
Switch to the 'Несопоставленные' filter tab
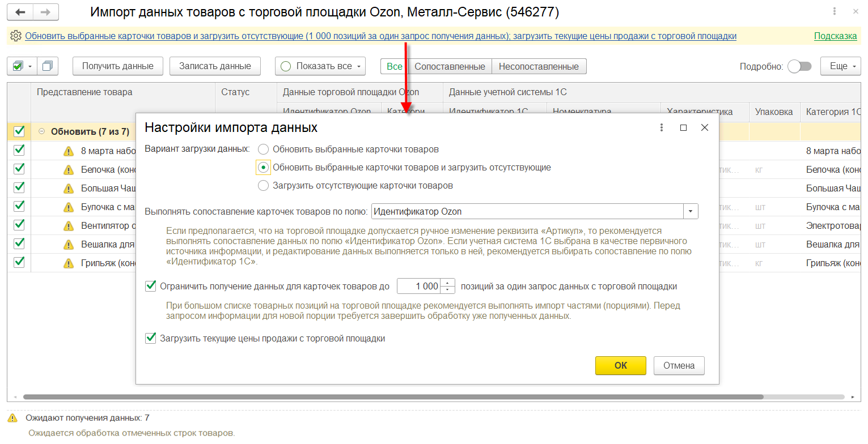coord(539,66)
